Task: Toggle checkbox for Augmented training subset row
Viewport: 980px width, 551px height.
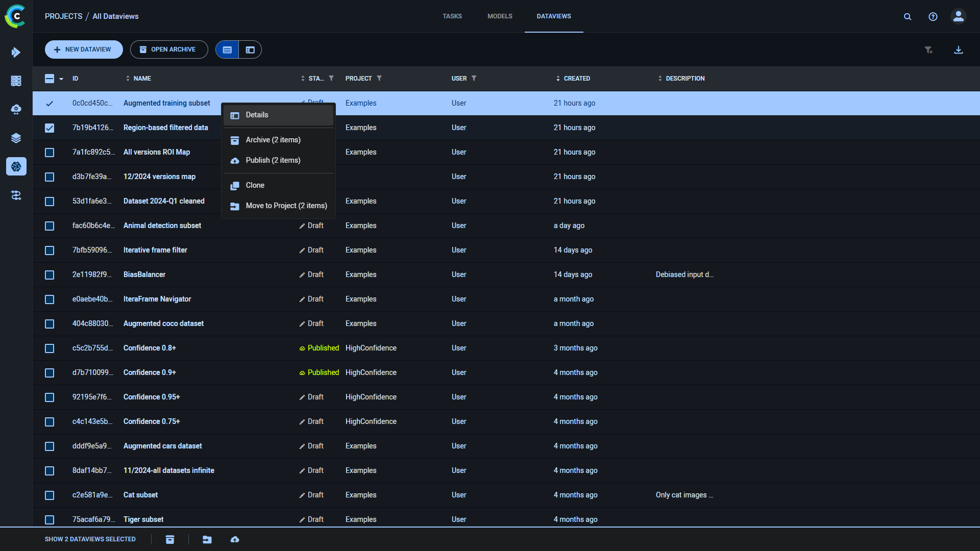Action: click(x=50, y=103)
